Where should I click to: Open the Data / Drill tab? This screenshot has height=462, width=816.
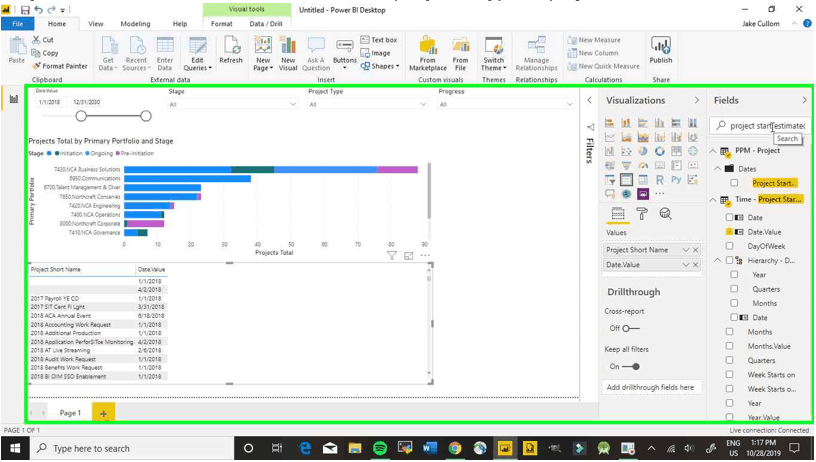[x=266, y=23]
